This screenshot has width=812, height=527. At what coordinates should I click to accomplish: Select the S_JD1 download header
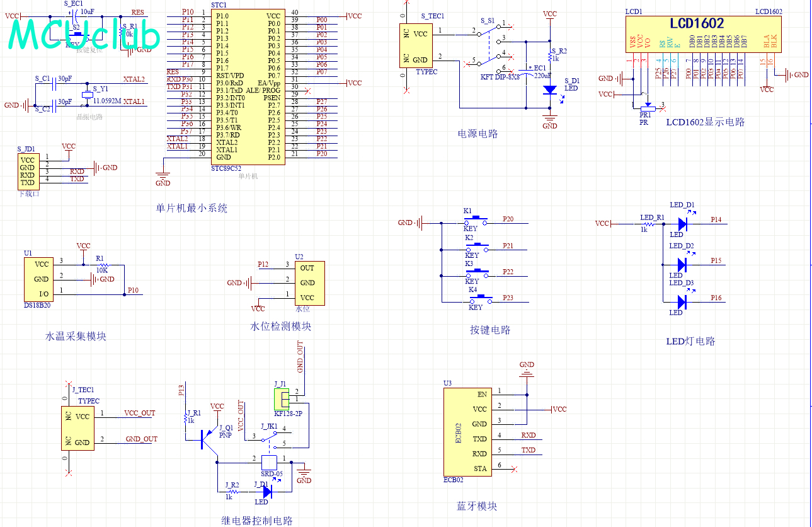28,171
